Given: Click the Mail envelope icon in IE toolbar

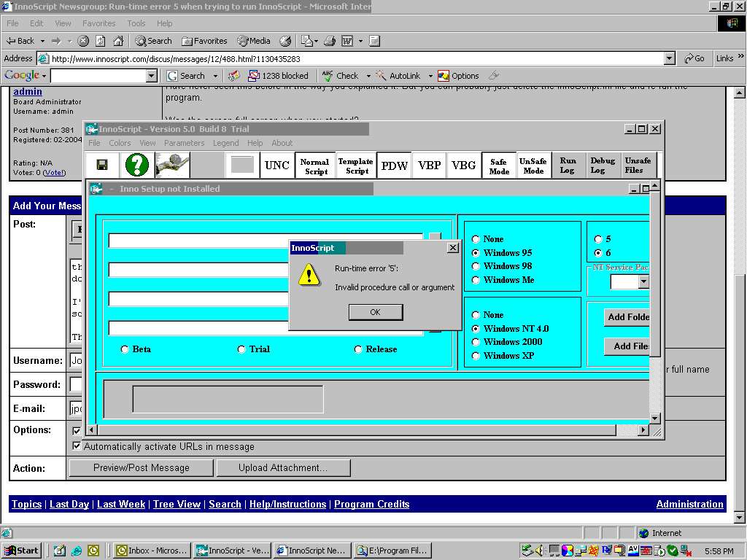Looking at the screenshot, I should coord(306,41).
